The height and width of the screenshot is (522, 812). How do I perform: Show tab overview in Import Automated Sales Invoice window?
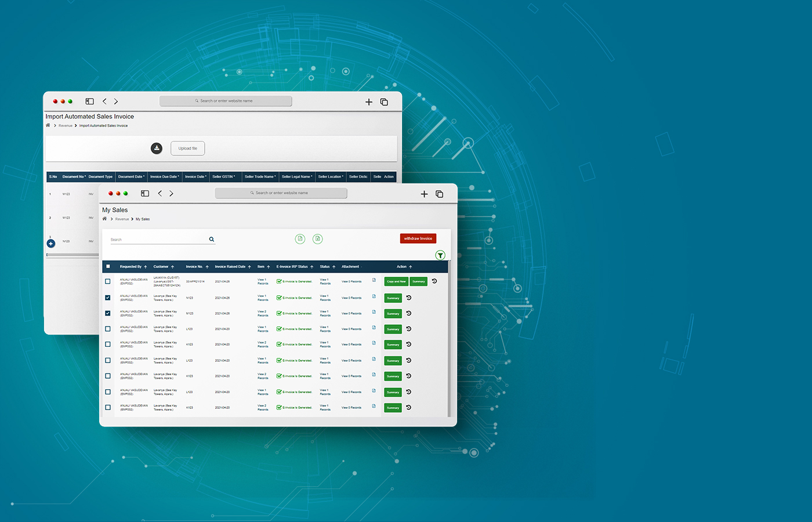[x=384, y=102]
